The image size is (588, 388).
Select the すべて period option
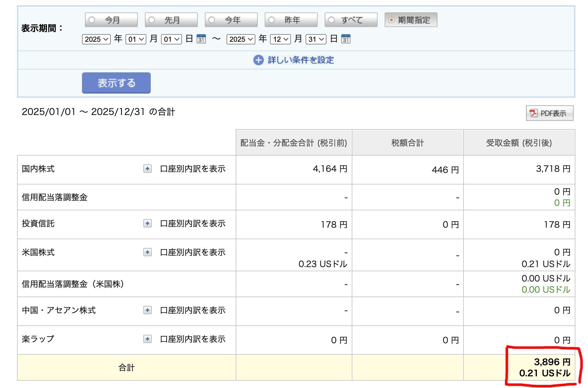[x=332, y=20]
